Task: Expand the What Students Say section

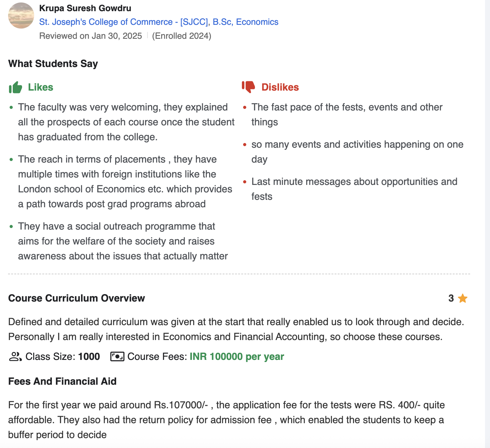Action: tap(53, 63)
